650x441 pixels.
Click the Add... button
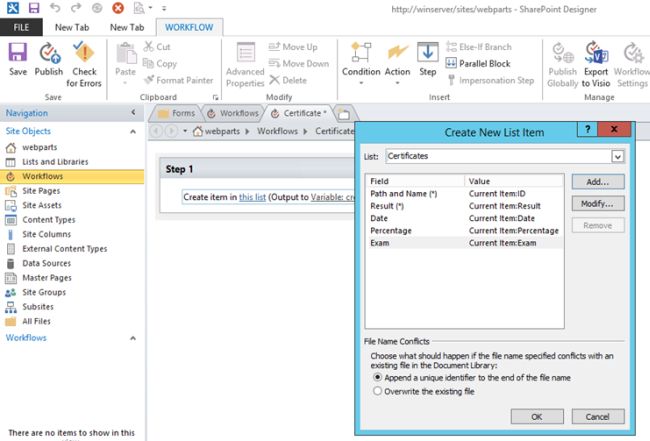click(x=598, y=182)
